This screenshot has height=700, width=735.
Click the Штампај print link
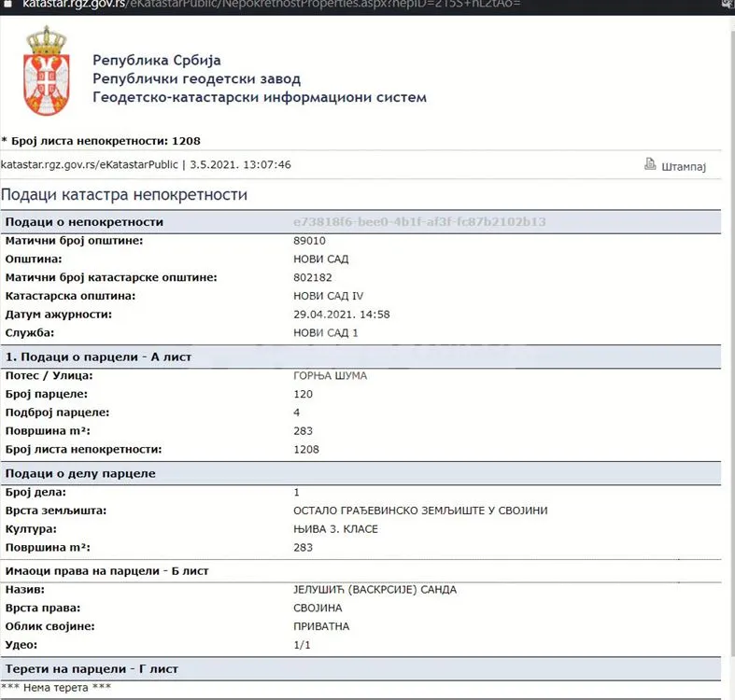684,166
